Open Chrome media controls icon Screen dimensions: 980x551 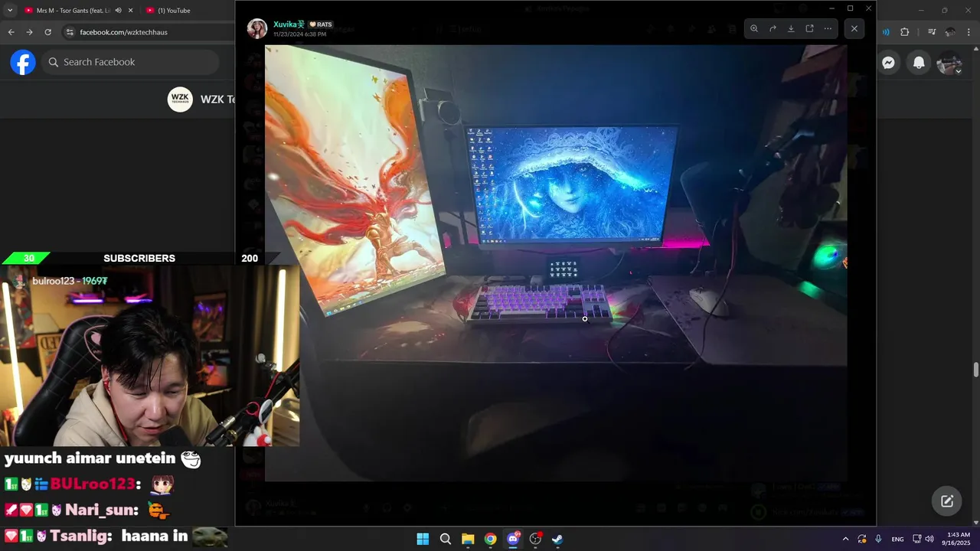[932, 32]
